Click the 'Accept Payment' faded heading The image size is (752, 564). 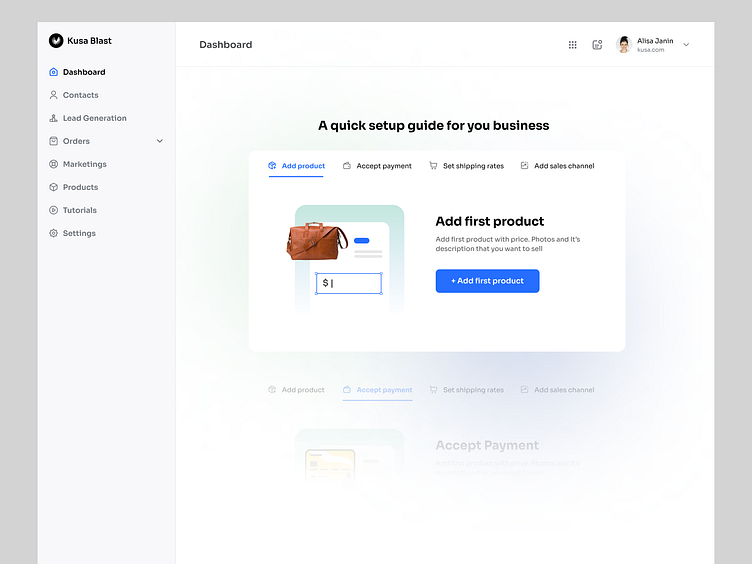(x=487, y=446)
